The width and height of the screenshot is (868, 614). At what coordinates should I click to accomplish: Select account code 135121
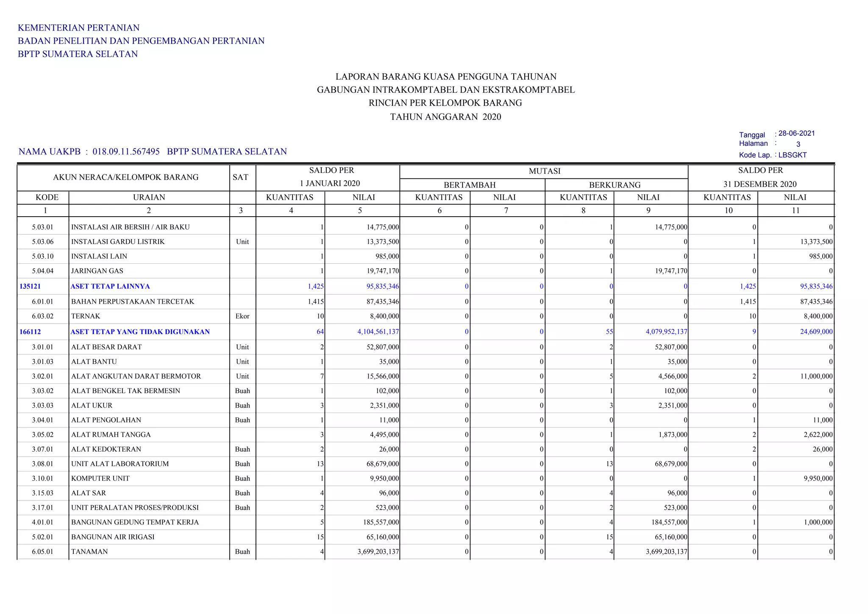coord(30,286)
